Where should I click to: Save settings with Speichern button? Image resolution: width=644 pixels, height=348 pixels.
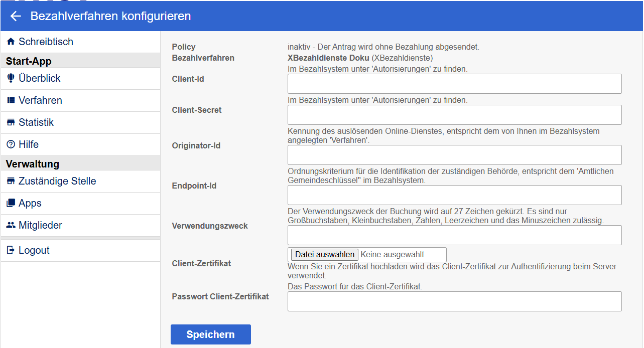click(210, 334)
